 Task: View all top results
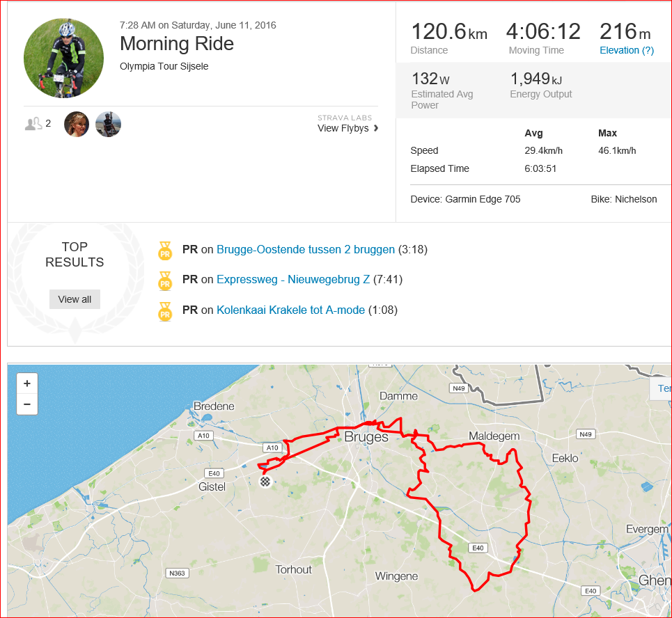pos(75,299)
